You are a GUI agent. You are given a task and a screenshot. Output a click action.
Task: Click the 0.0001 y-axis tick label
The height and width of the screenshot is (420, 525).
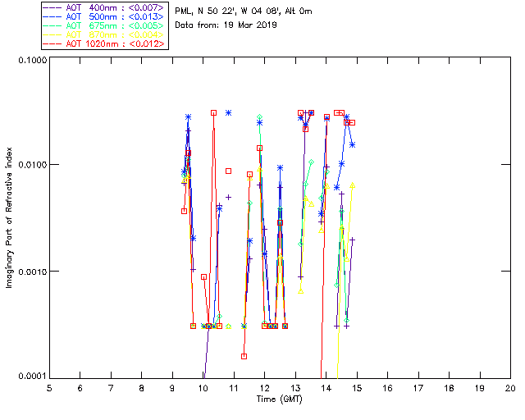[33, 377]
